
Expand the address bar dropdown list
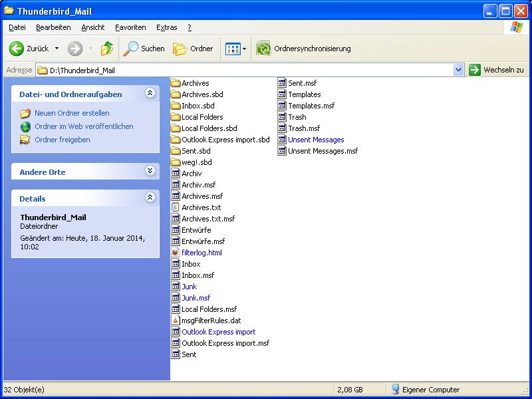pyautogui.click(x=458, y=70)
